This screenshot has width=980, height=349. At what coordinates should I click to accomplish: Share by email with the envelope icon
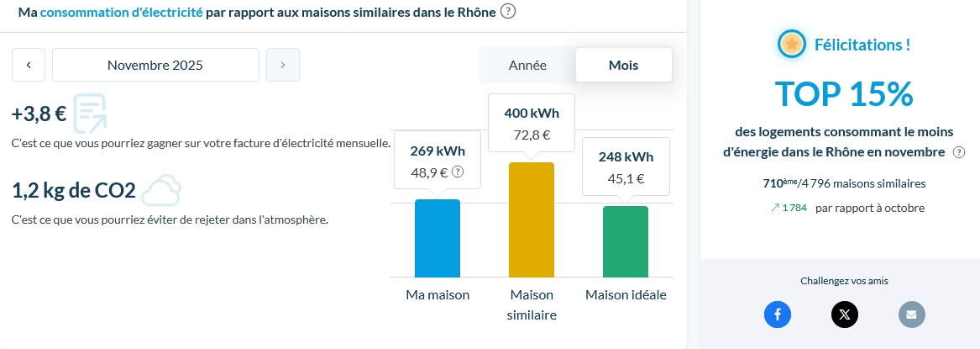pos(912,315)
